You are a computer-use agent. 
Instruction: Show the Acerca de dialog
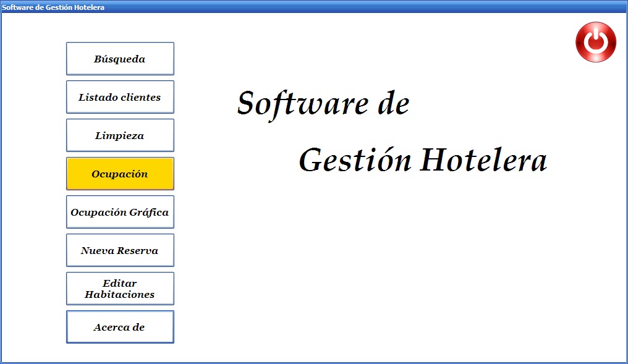coord(120,327)
